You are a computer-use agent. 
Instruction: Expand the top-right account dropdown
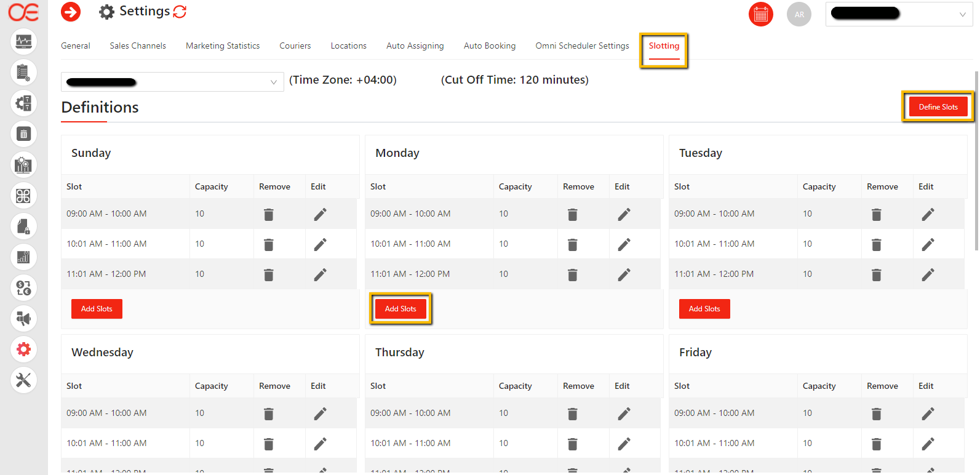(962, 14)
